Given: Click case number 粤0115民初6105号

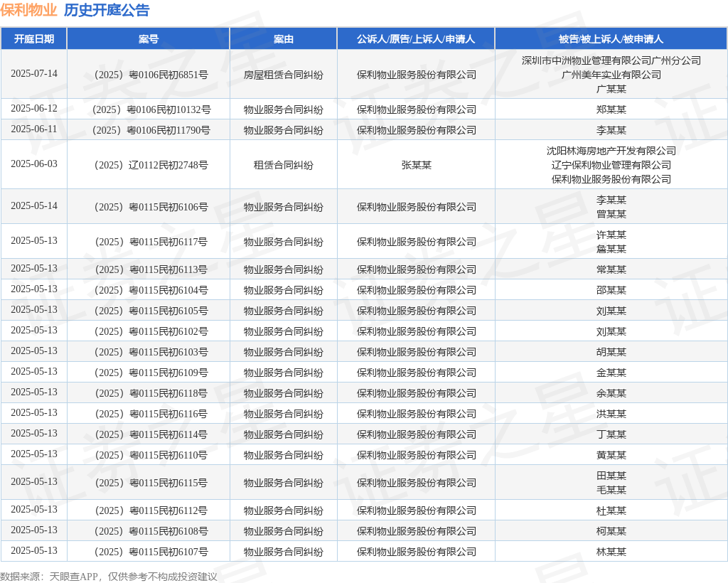Looking at the screenshot, I should [x=151, y=311].
